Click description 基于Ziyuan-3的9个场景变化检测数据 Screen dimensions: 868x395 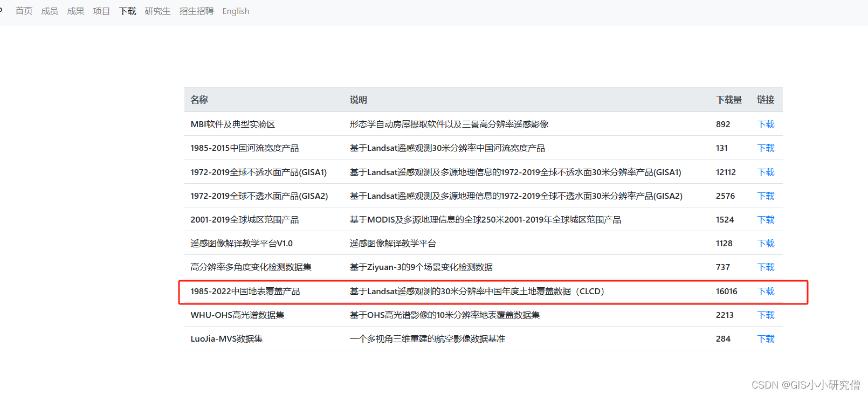pyautogui.click(x=421, y=267)
